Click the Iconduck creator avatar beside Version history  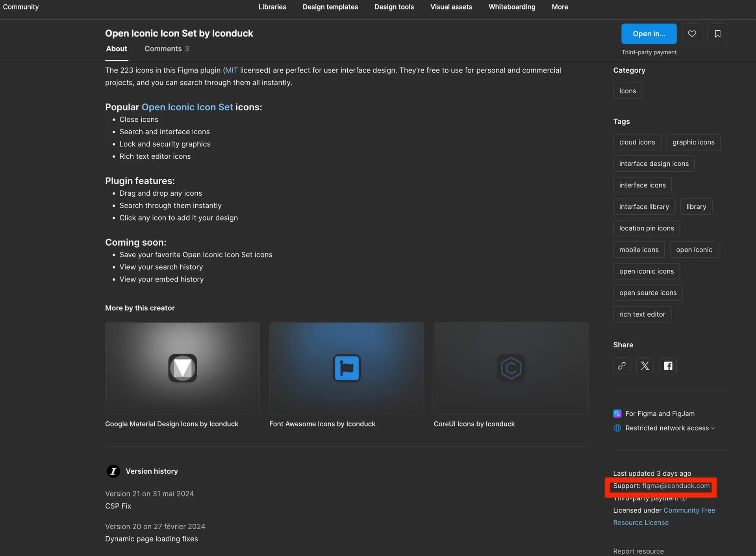[113, 471]
